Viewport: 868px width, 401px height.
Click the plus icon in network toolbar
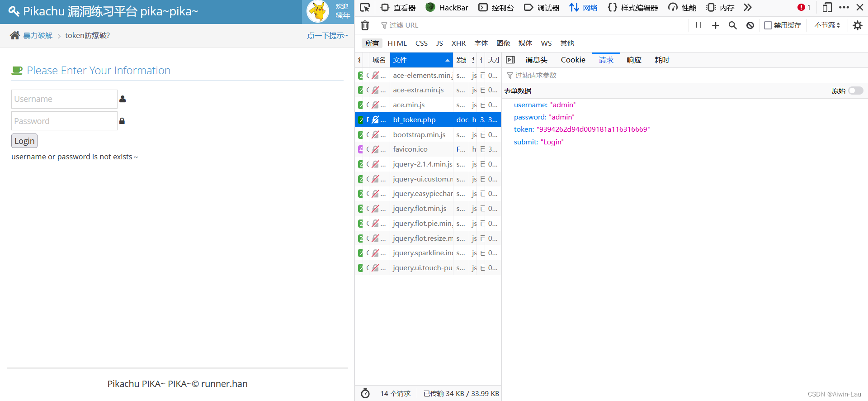tap(716, 25)
